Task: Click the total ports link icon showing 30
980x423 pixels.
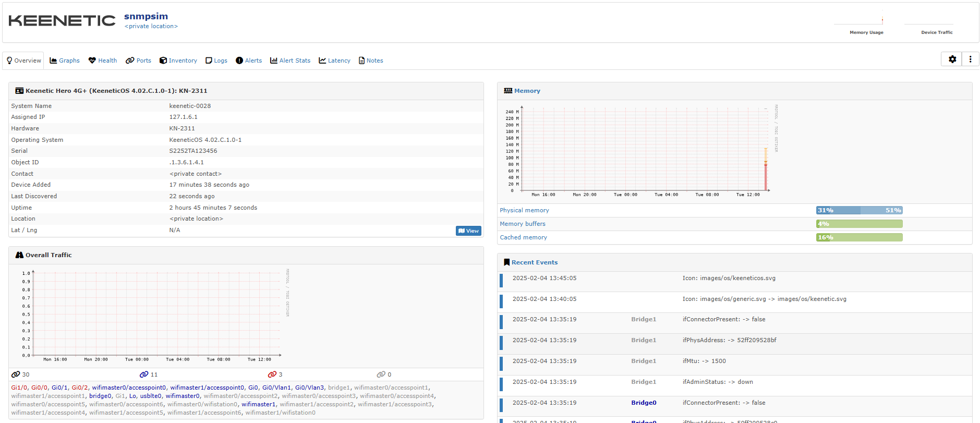Action: [x=16, y=374]
